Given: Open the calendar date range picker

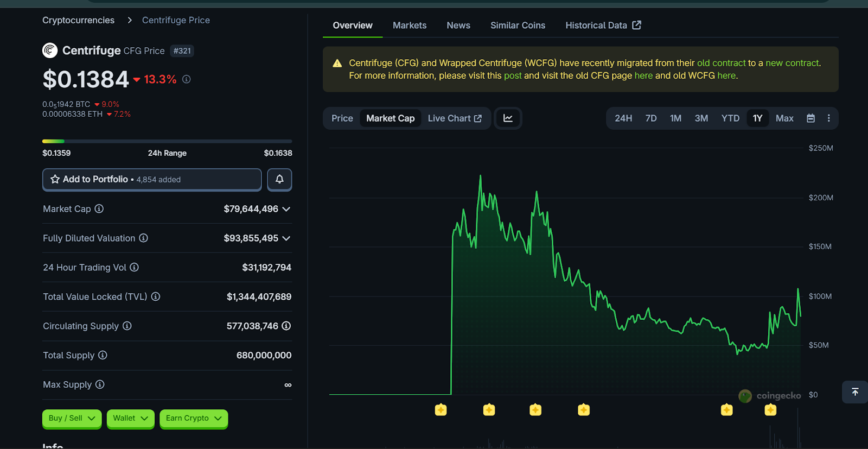Looking at the screenshot, I should click(810, 118).
